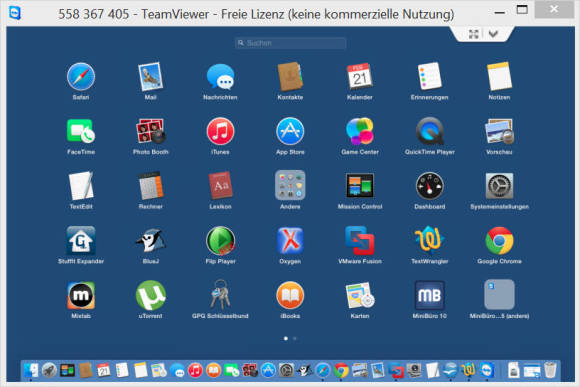Open TextEdit in the Launchpad grid

tap(81, 186)
